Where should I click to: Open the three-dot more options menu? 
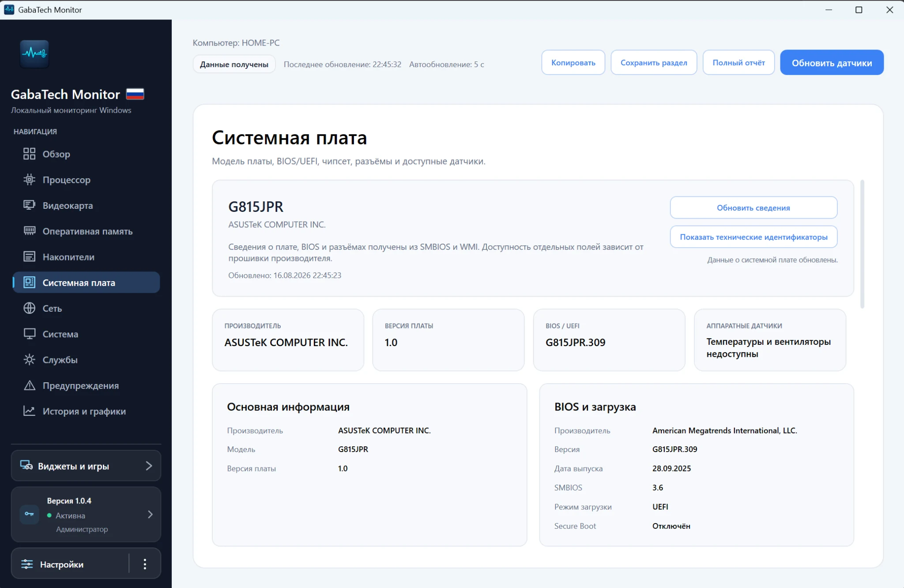pos(145,564)
